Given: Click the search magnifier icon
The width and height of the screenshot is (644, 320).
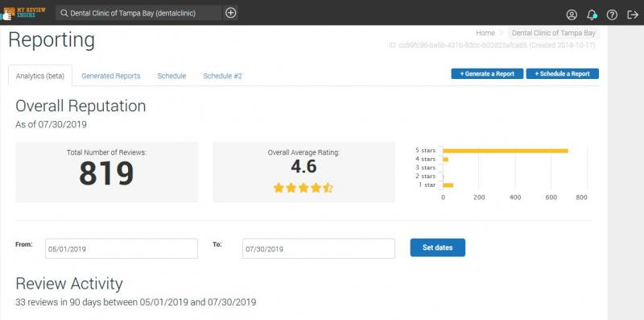Looking at the screenshot, I should (64, 13).
